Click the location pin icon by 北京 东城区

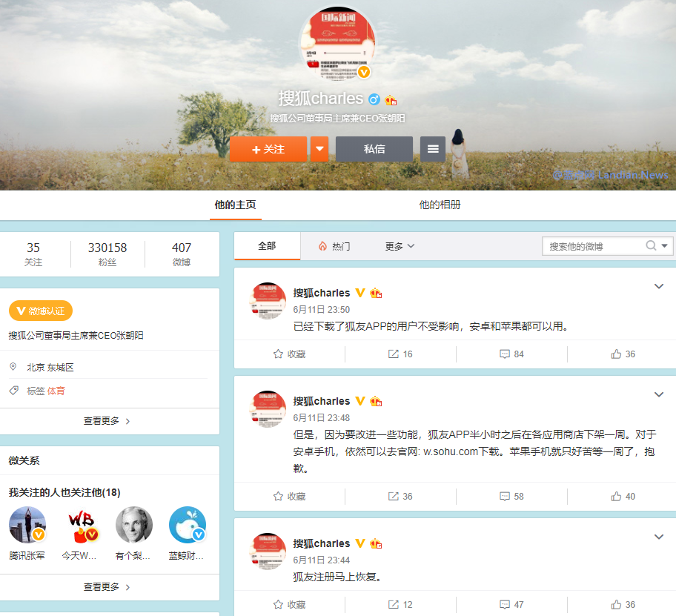pyautogui.click(x=13, y=367)
